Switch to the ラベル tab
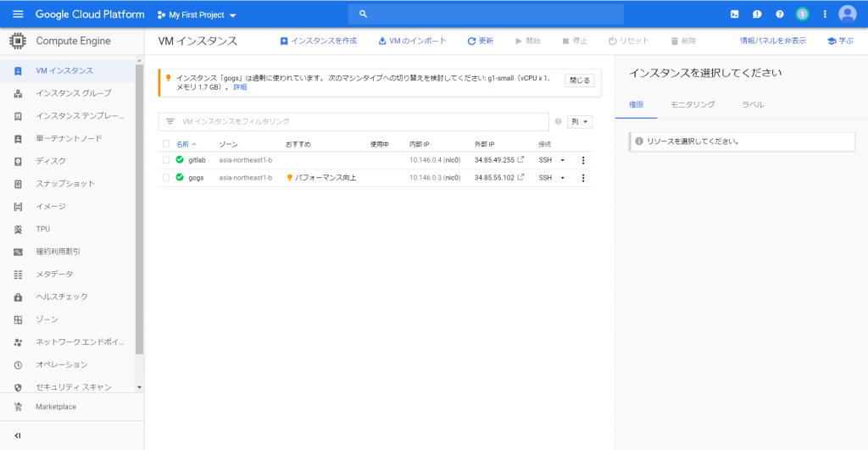This screenshot has height=450, width=868. (x=753, y=104)
